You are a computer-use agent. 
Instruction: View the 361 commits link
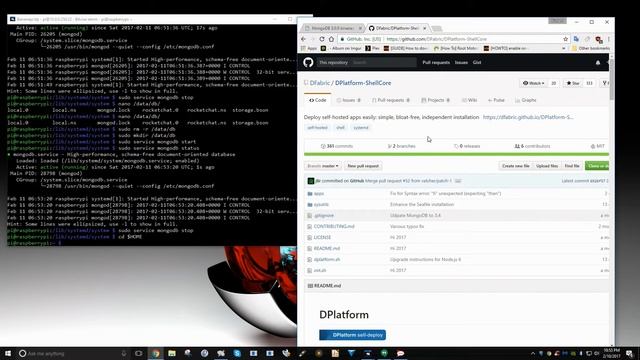pyautogui.click(x=337, y=146)
